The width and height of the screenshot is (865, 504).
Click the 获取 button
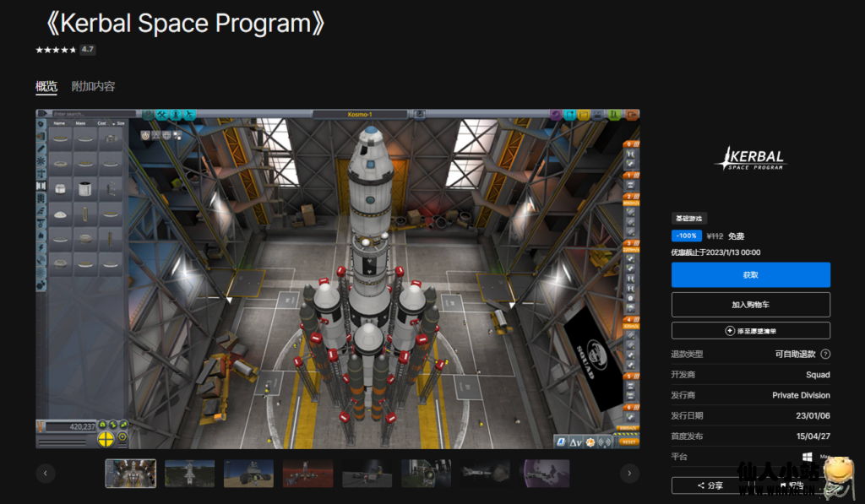coord(750,274)
